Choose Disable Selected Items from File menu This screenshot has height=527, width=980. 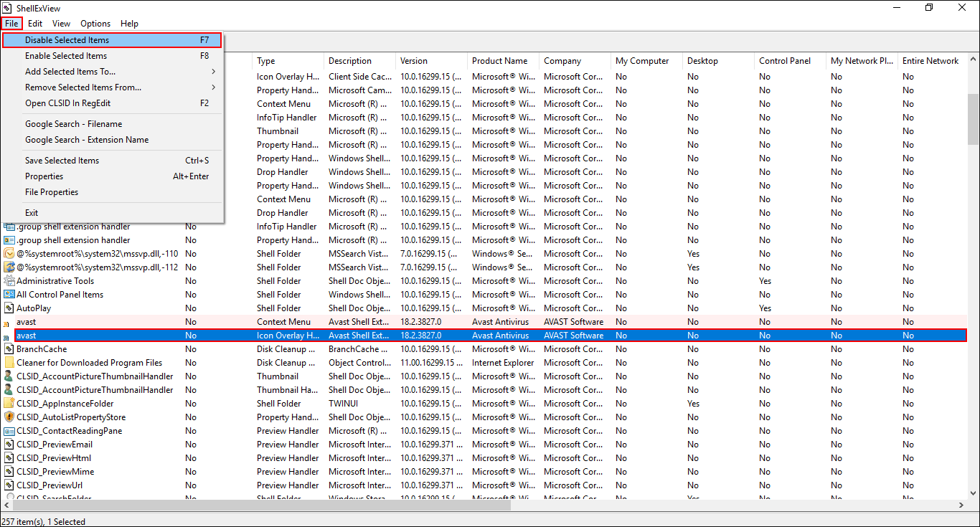(112, 40)
